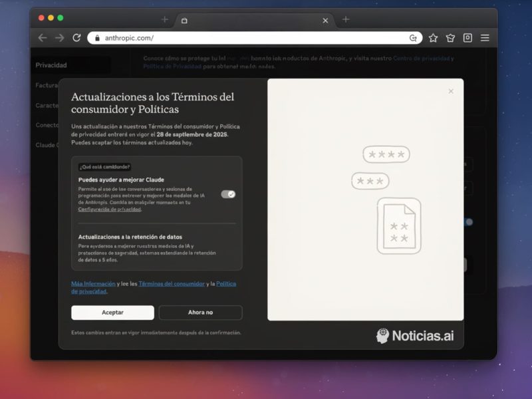Go back with the browser back arrow
The width and height of the screenshot is (532, 399).
click(43, 38)
